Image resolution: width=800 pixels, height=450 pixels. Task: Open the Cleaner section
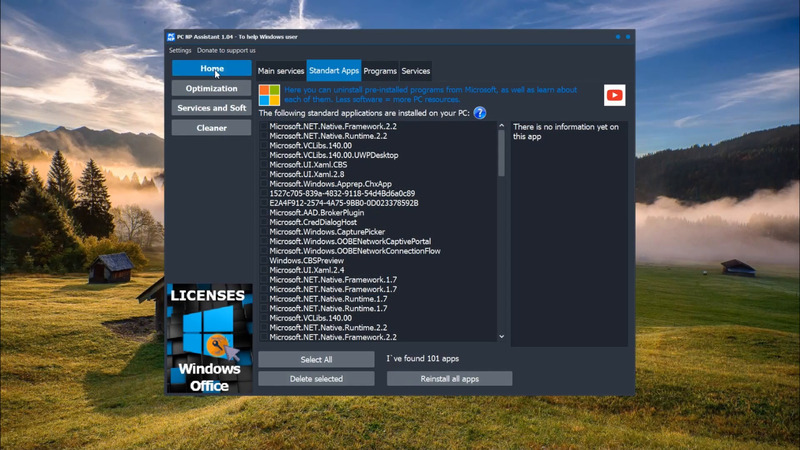(211, 128)
